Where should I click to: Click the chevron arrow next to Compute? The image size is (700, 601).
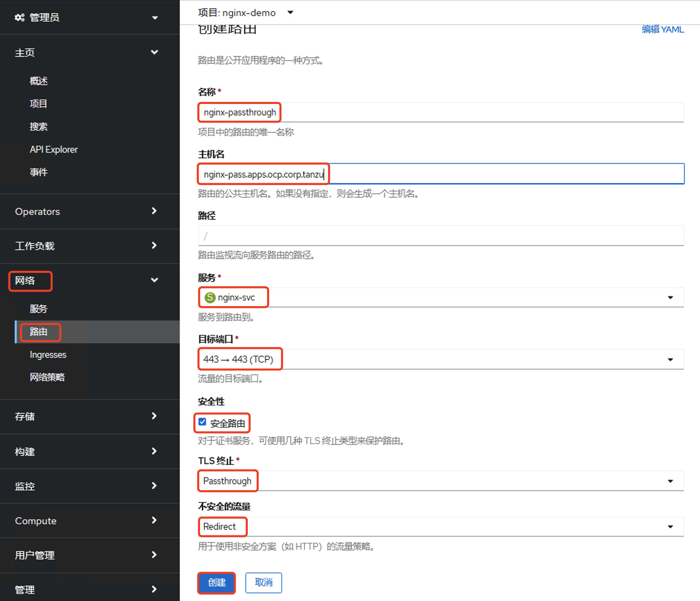[154, 521]
